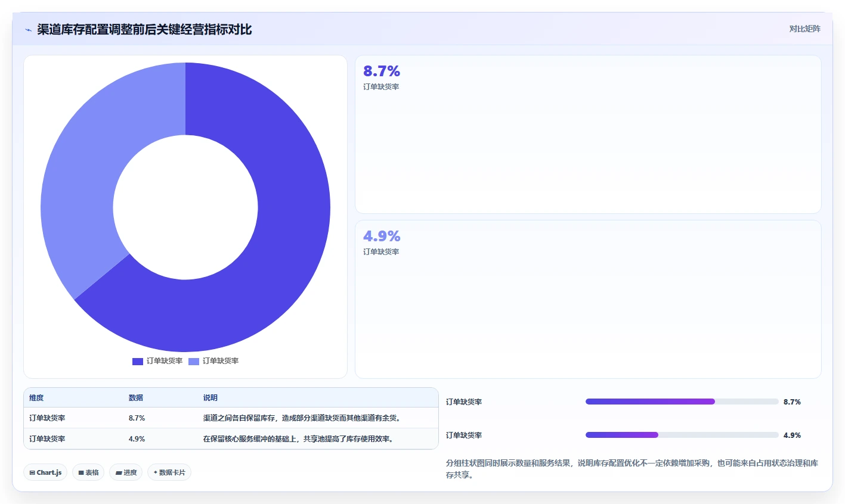Image resolution: width=845 pixels, height=504 pixels.
Task: Click the 4.9% progress bar
Action: point(682,435)
